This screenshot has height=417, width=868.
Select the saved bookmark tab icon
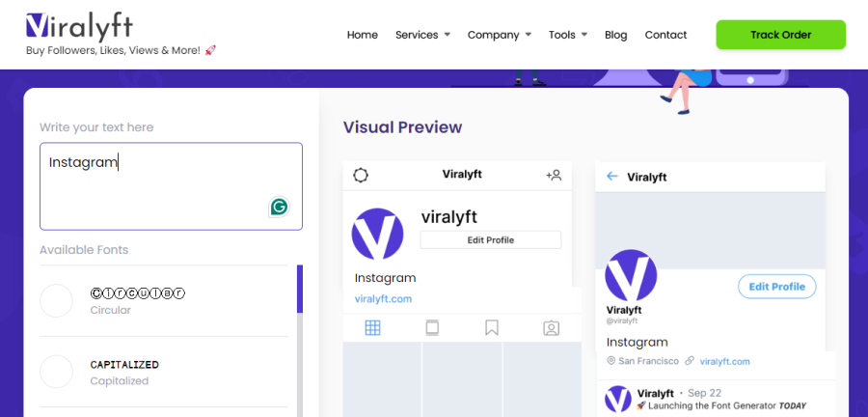(492, 328)
